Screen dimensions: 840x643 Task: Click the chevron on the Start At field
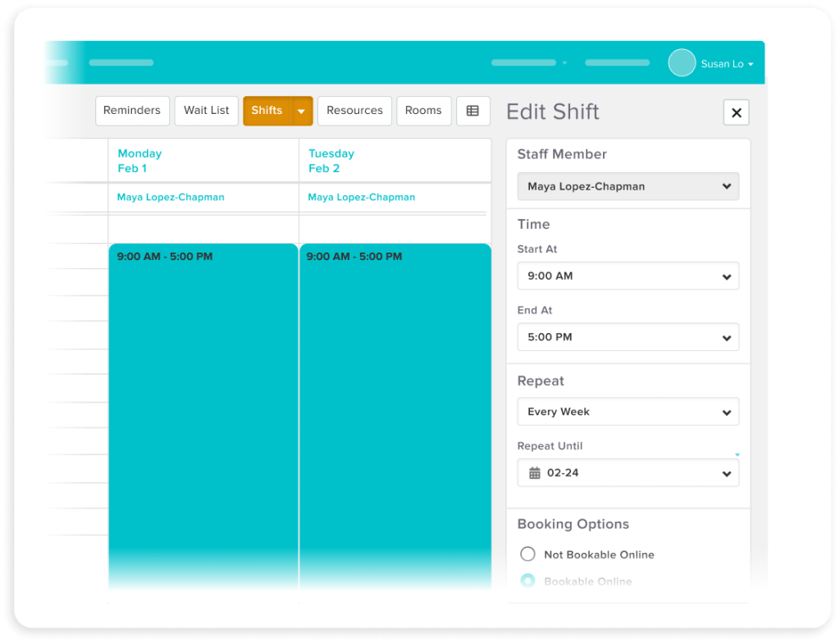pos(725,276)
